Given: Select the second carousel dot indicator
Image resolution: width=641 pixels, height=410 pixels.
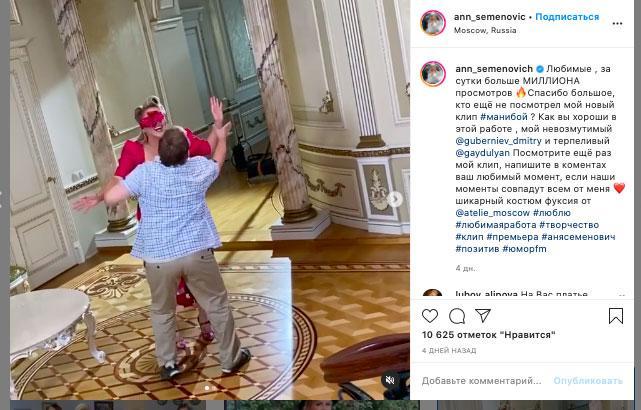Looking at the screenshot, I should pos(214,388).
